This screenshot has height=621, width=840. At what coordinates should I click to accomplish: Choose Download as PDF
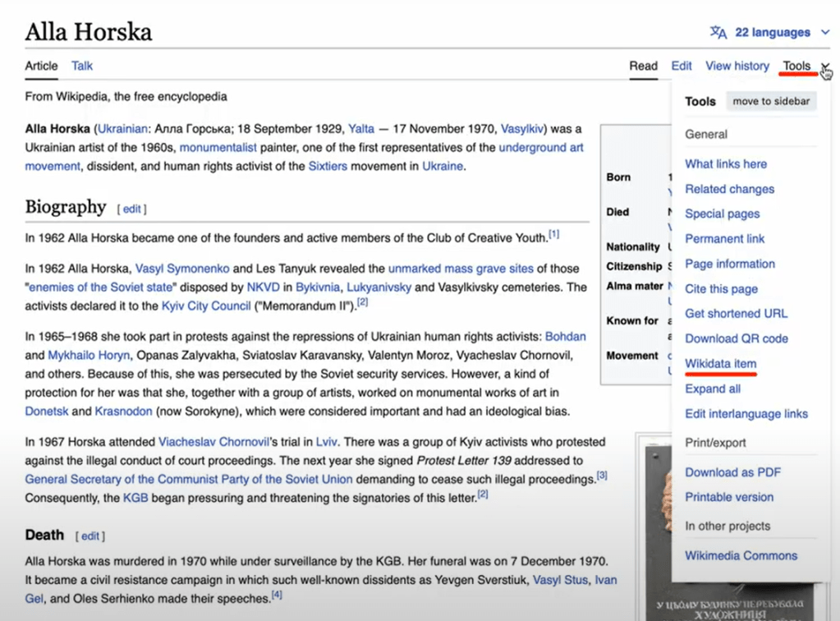733,472
